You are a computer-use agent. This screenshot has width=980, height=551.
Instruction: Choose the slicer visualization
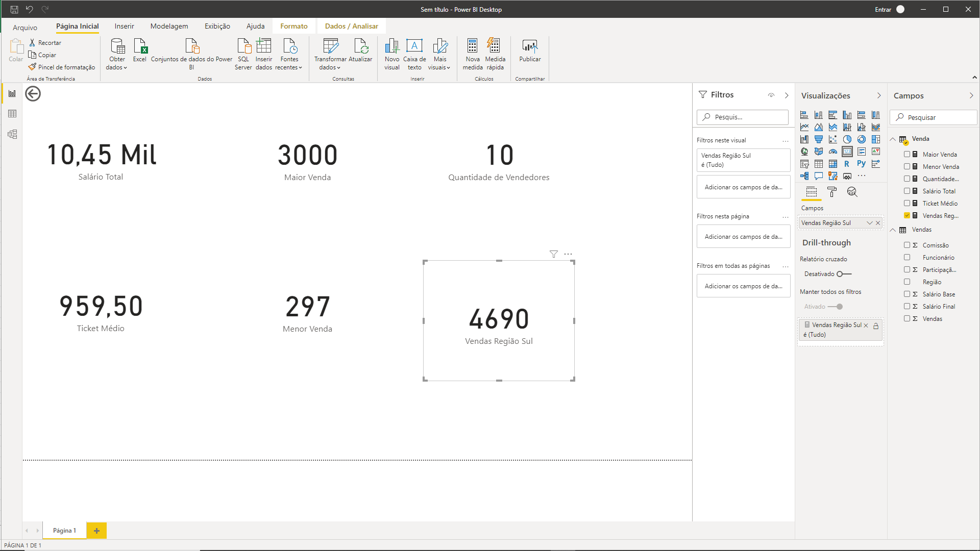(x=804, y=164)
